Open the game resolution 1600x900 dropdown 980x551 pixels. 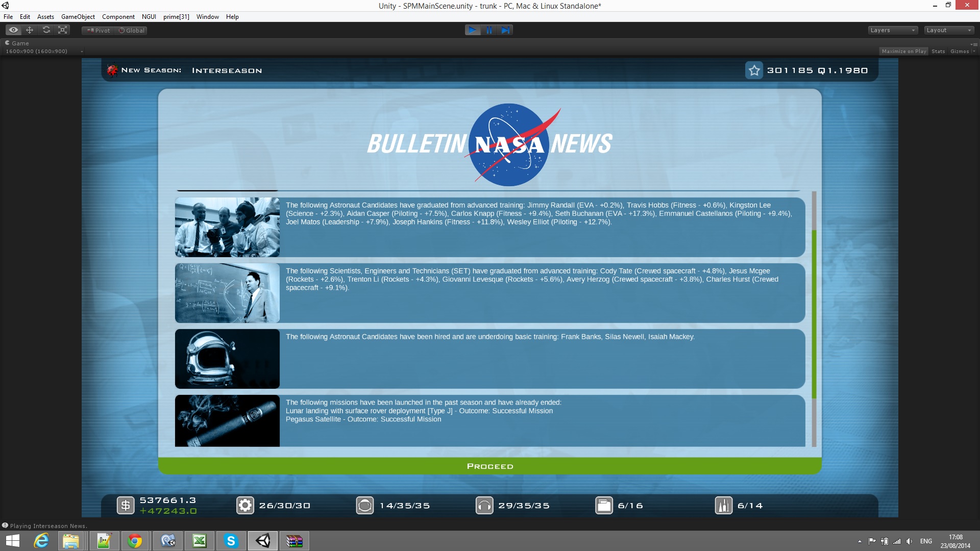44,51
